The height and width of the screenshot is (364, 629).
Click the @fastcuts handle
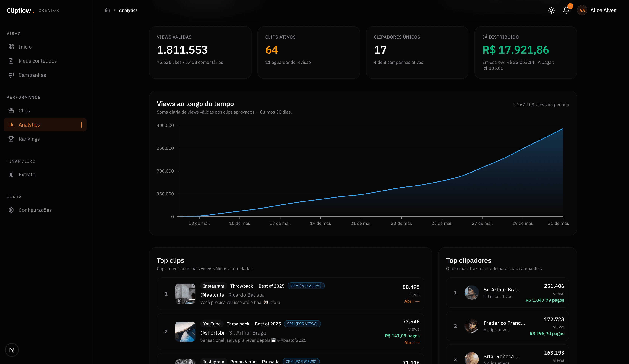[x=212, y=295]
